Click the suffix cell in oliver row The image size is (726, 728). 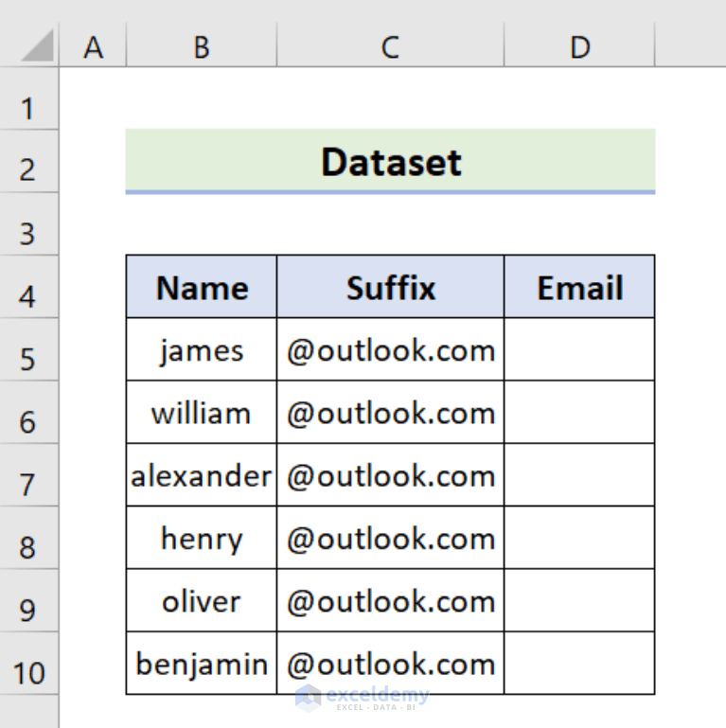(x=390, y=600)
